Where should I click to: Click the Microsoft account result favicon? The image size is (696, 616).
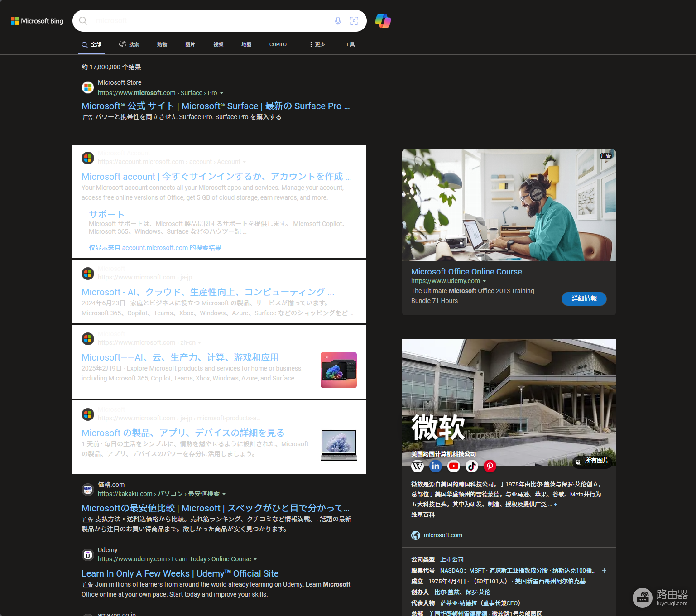tap(88, 158)
